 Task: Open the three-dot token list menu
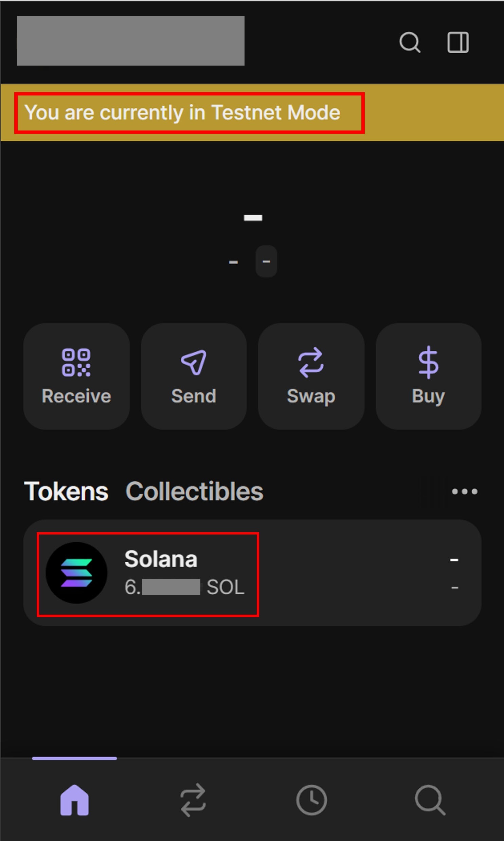(x=464, y=491)
